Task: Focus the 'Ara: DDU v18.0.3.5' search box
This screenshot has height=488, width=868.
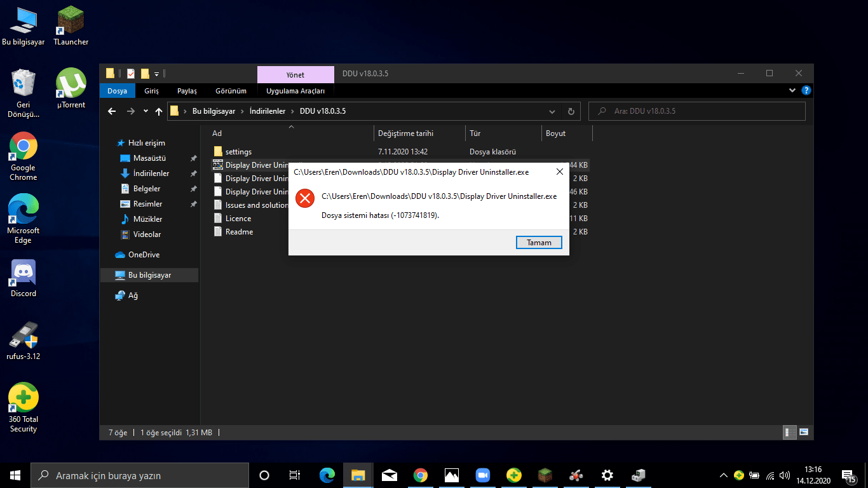Action: click(x=697, y=111)
